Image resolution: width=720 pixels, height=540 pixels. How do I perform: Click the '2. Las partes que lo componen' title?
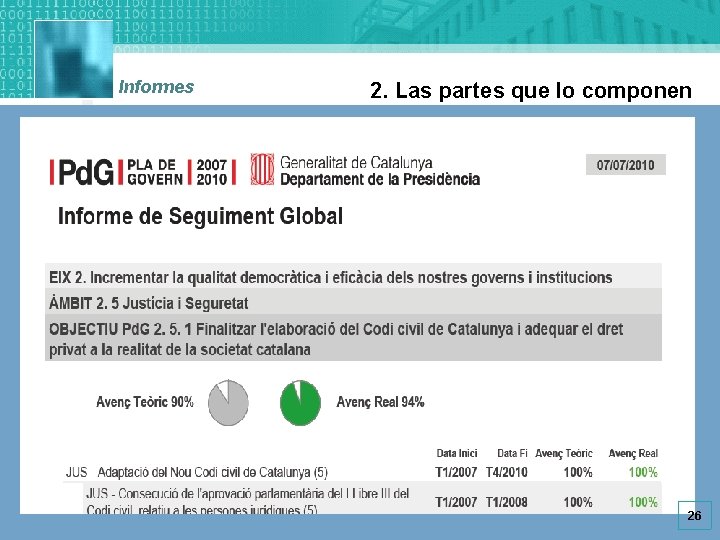click(531, 90)
